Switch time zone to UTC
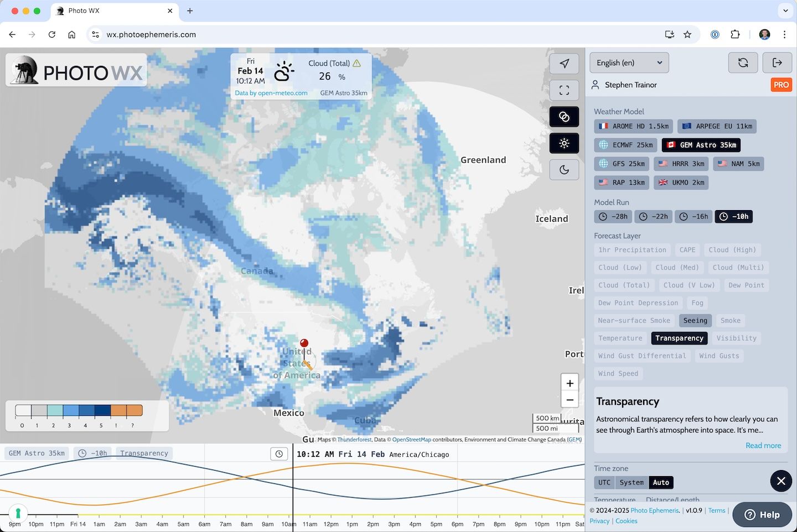The height and width of the screenshot is (532, 797). click(x=604, y=482)
